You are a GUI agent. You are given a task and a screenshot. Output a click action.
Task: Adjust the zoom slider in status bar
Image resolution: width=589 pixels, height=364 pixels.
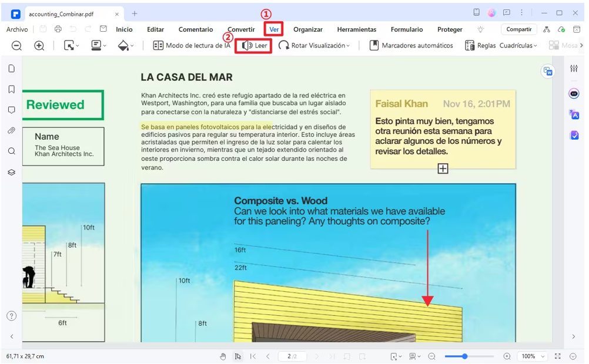point(464,356)
